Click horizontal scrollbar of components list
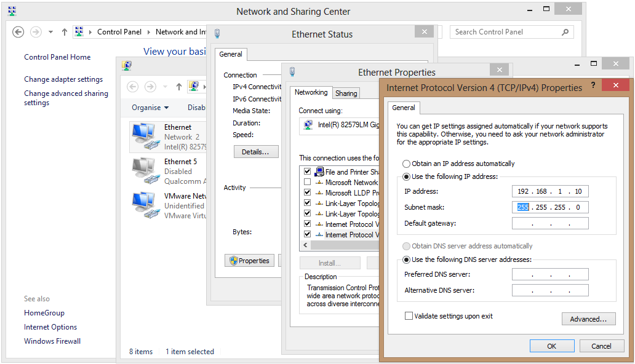635x364 pixels. click(344, 245)
